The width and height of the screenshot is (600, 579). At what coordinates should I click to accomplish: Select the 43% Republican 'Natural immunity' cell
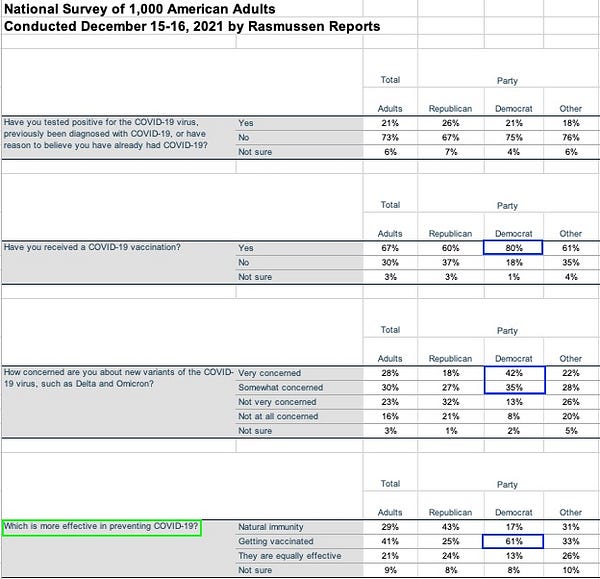450,527
